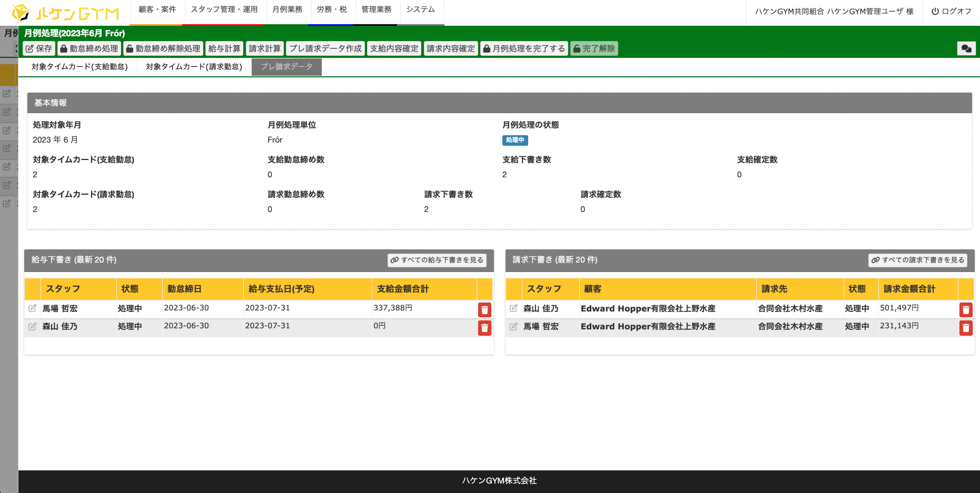
Task: Switch to 対象タイムカード(請求勤怠) tab
Action: pos(194,67)
